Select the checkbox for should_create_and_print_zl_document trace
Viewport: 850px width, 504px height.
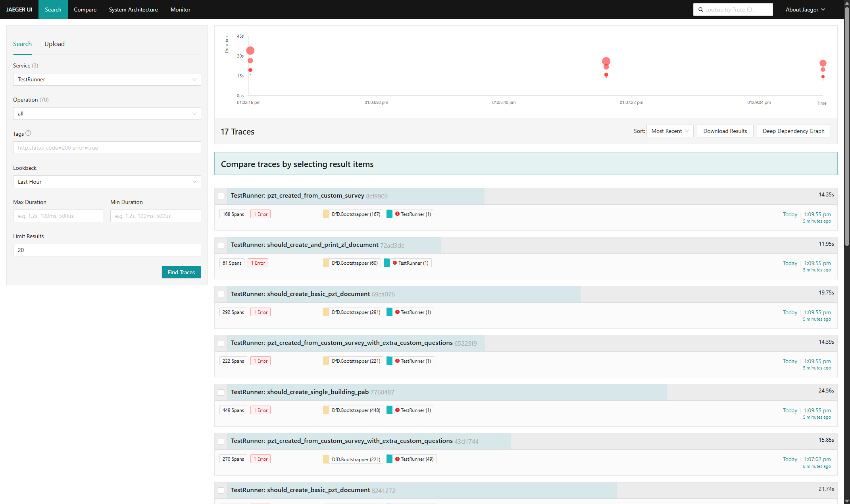221,245
